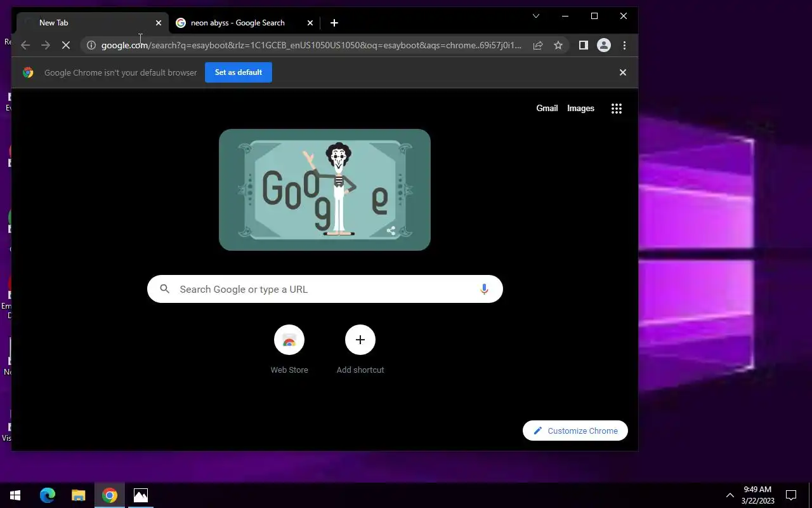Open a new tab with the plus button
Viewport: 812px width, 508px height.
[x=334, y=23]
